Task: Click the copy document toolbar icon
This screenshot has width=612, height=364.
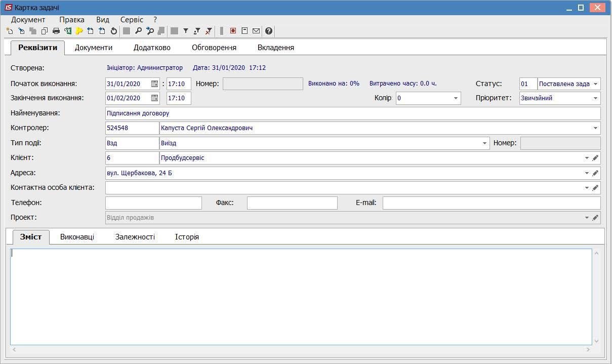Action: click(45, 31)
